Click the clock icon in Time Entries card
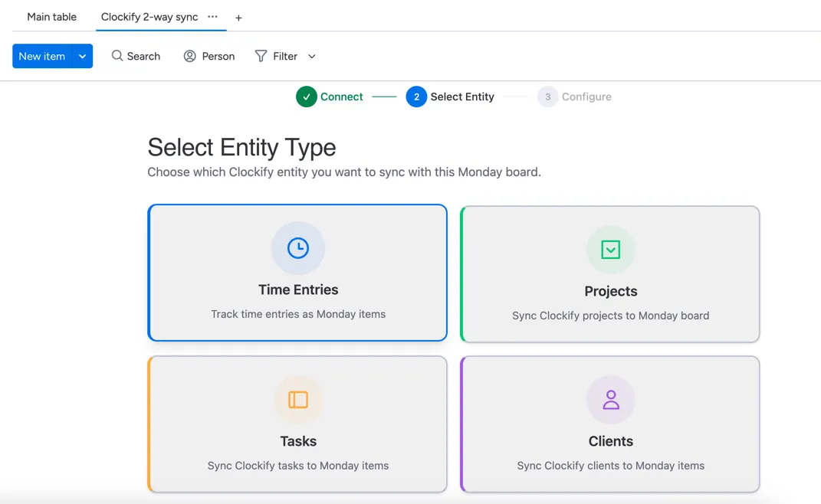The image size is (821, 504). (297, 248)
